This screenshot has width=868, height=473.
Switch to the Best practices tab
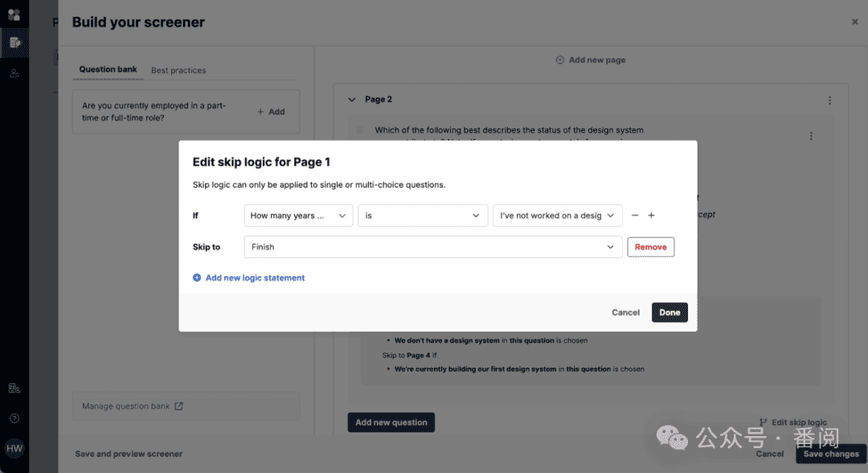point(178,70)
